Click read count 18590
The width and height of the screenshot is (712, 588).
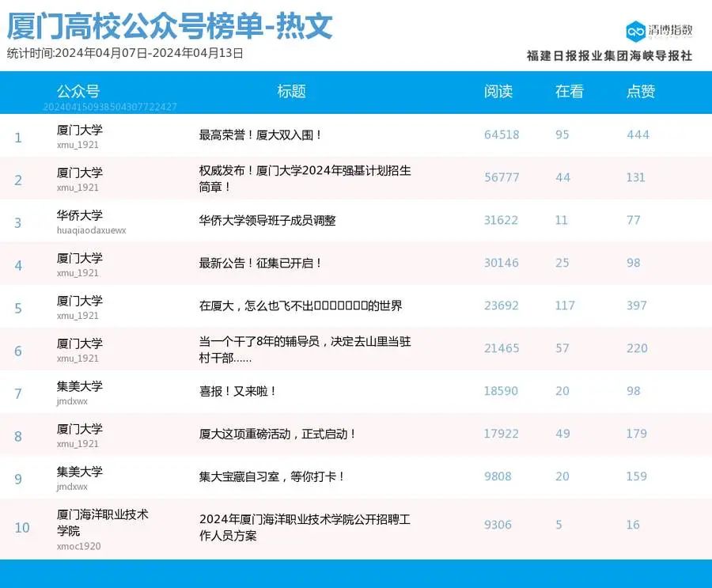coord(501,391)
